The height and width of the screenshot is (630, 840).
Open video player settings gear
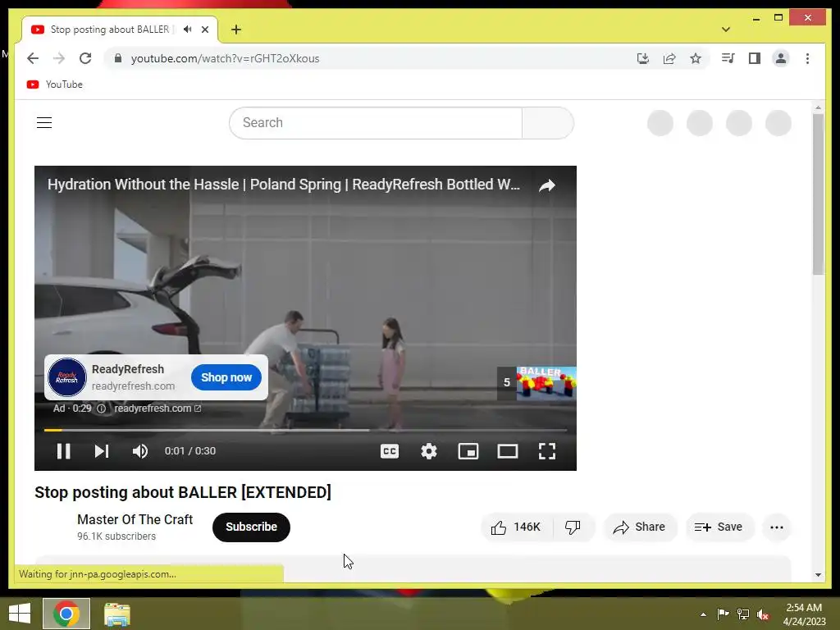point(428,451)
